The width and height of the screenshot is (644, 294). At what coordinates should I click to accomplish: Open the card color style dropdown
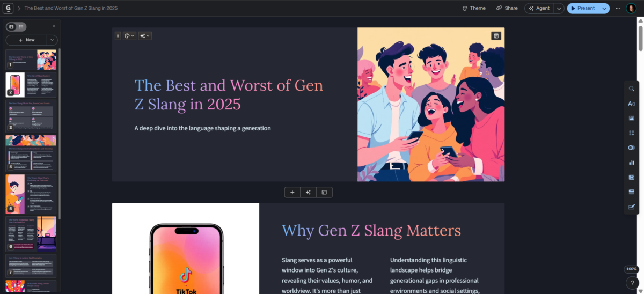coord(129,35)
